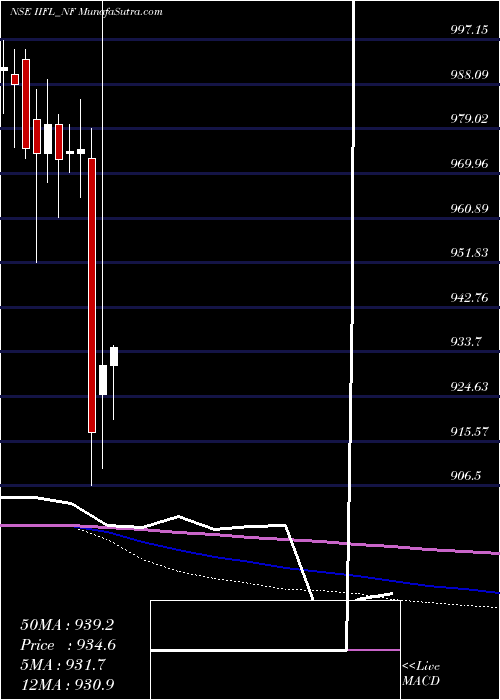
Task: Click the 924.63 price axis label
Action: click(469, 387)
